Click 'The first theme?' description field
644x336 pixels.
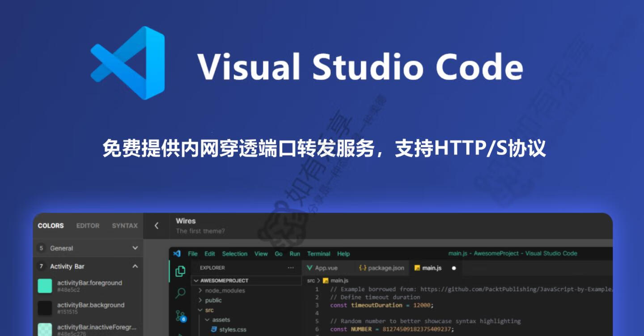click(x=200, y=231)
